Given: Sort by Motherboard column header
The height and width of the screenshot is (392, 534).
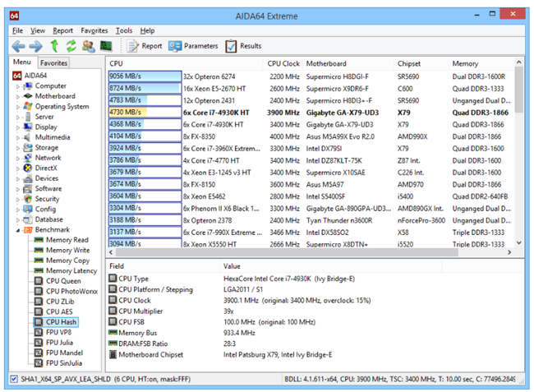Looking at the screenshot, I should point(348,63).
